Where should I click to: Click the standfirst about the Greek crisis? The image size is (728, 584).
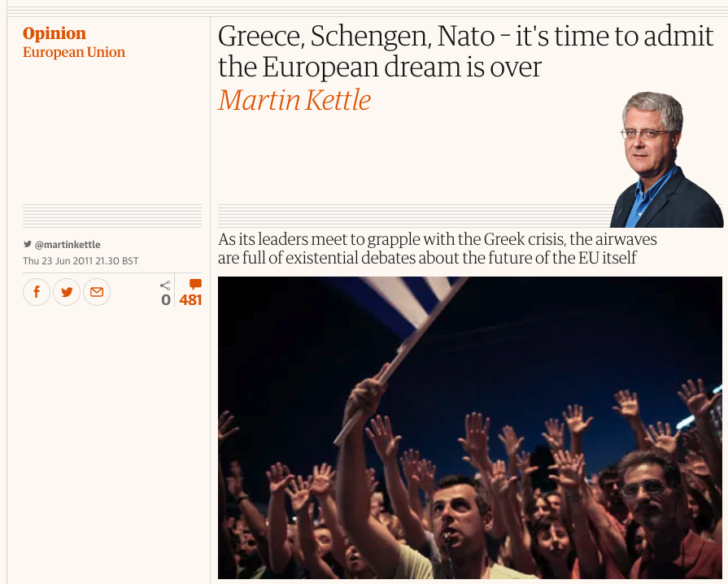438,249
